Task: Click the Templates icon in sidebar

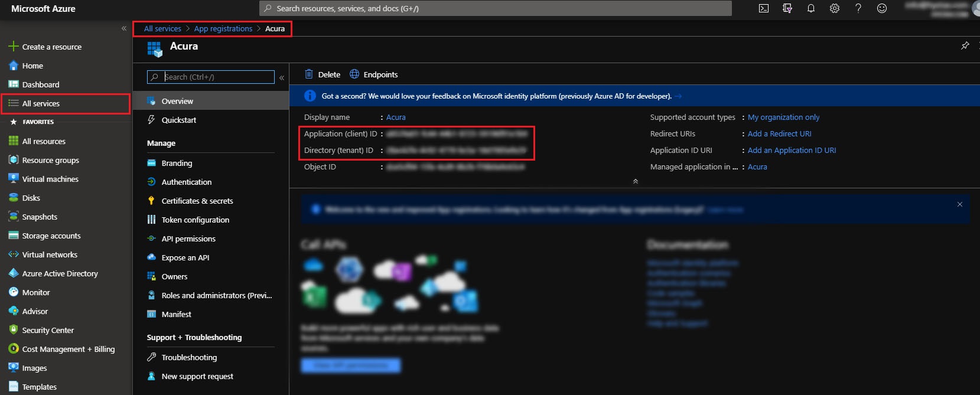Action: (14, 387)
